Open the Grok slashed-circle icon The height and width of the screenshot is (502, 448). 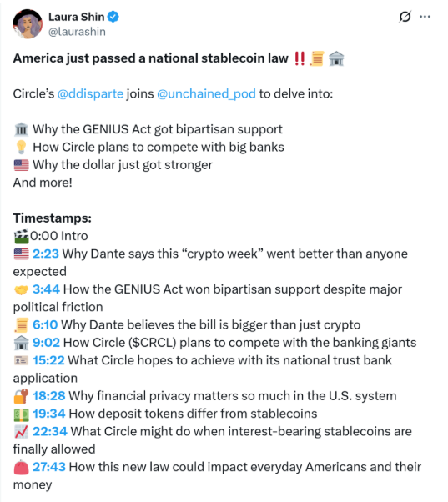(405, 17)
